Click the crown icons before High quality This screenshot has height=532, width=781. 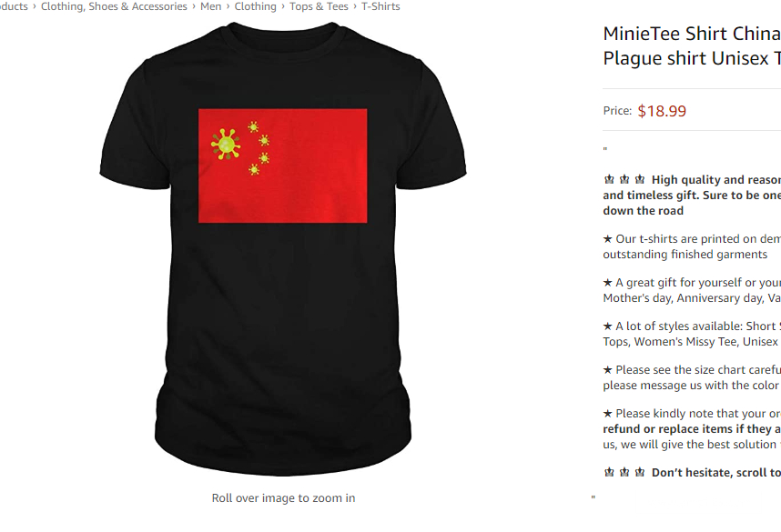point(624,179)
